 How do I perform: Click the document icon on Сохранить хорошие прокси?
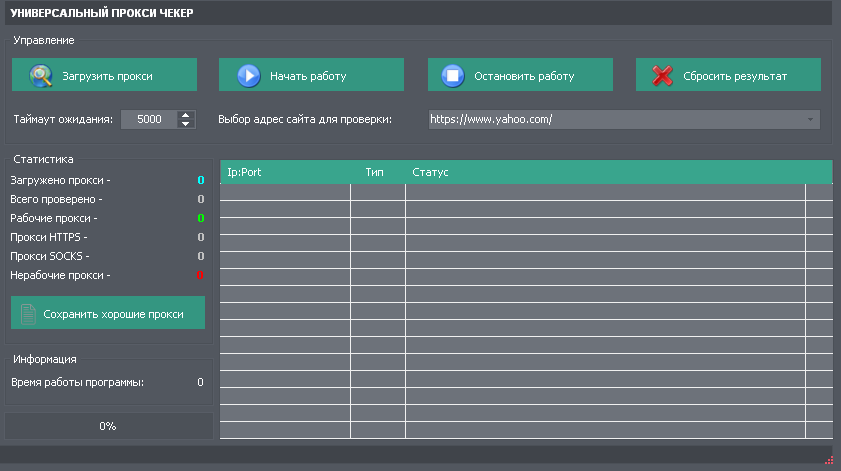coord(28,313)
